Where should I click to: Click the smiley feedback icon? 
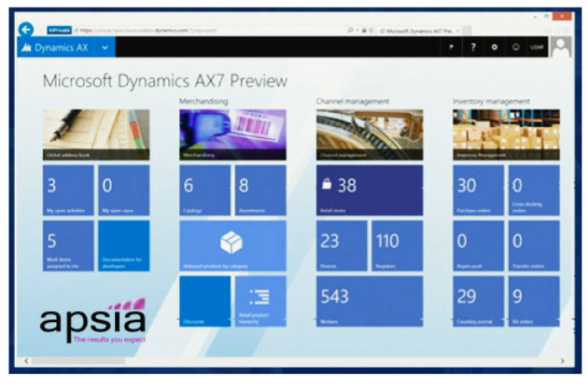(516, 47)
